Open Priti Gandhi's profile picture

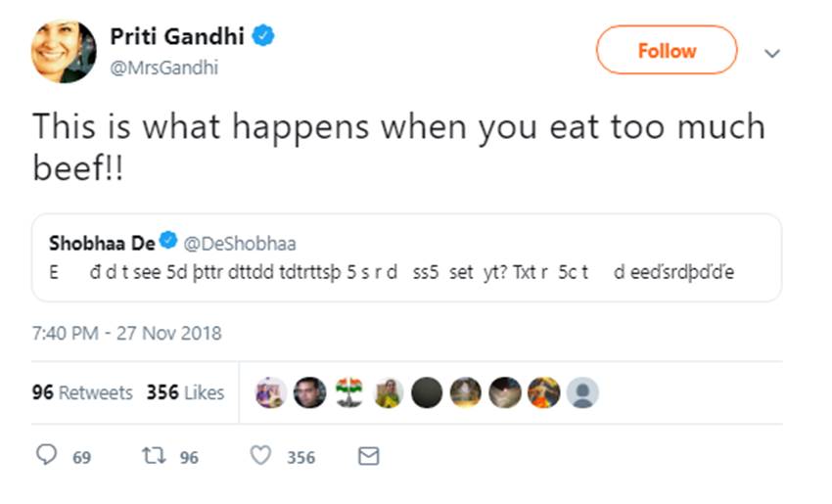[64, 51]
